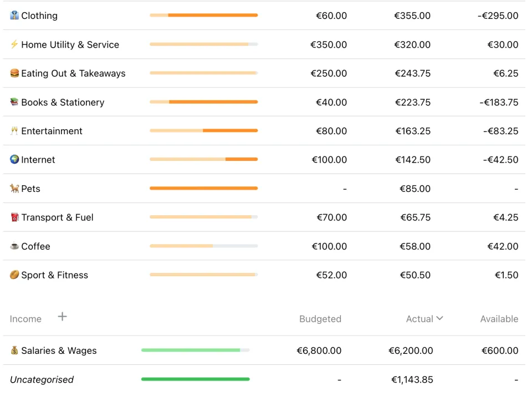The height and width of the screenshot is (396, 532).
Task: Click Clothing available amount -€295.00
Action: coord(498,16)
